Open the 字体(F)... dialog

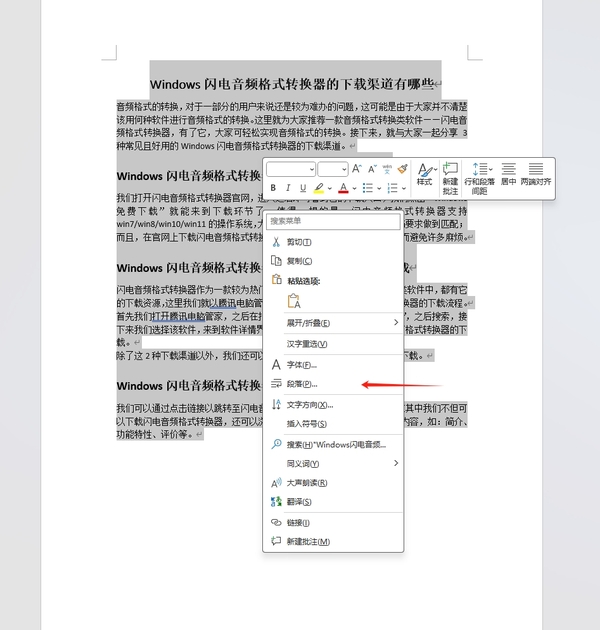333,365
